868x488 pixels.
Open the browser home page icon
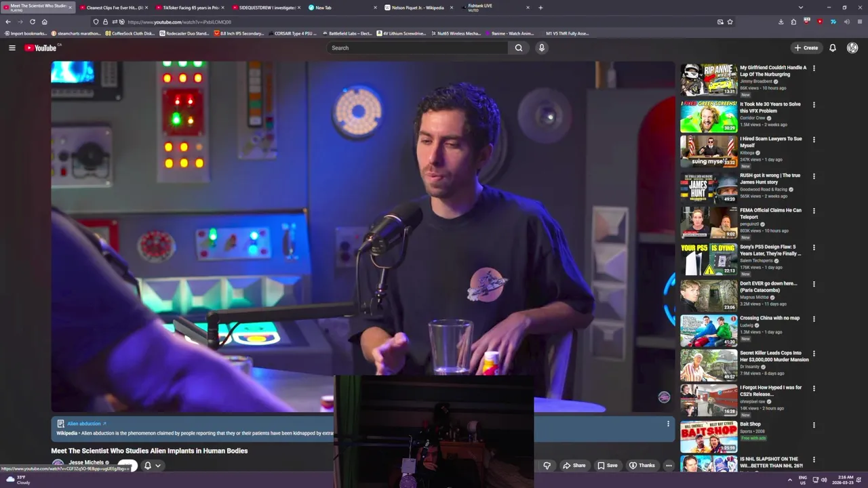coord(45,22)
